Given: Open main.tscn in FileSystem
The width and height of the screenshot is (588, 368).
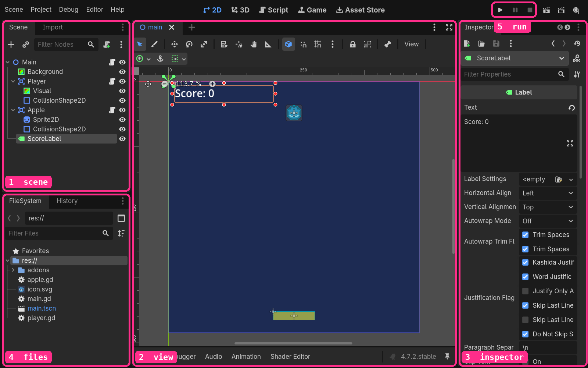Looking at the screenshot, I should (x=42, y=308).
